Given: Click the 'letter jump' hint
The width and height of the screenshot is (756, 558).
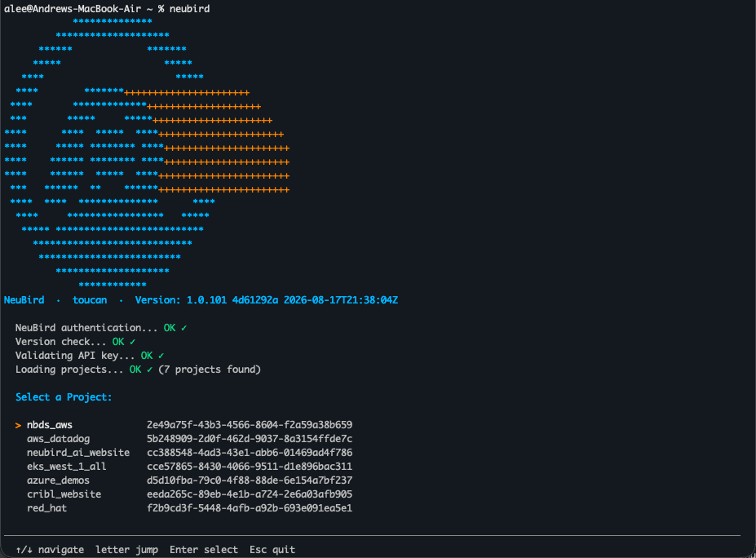Looking at the screenshot, I should pyautogui.click(x=126, y=550).
